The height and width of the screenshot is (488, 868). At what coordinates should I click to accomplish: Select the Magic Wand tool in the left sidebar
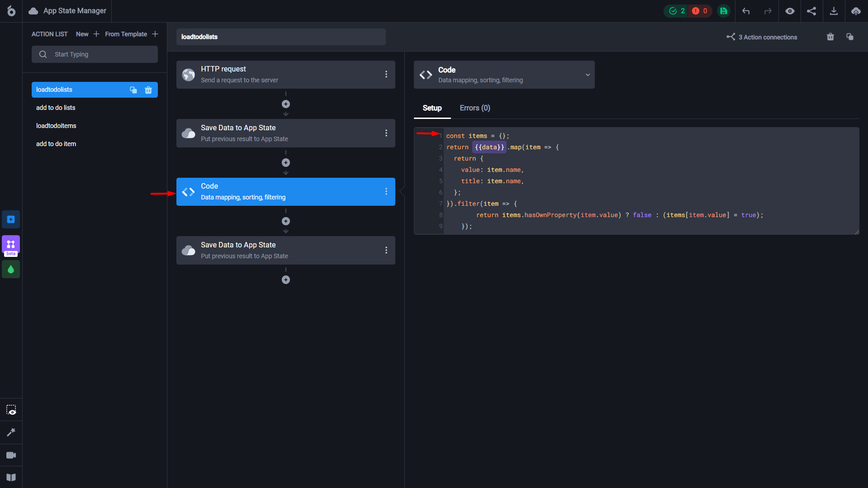(x=11, y=432)
